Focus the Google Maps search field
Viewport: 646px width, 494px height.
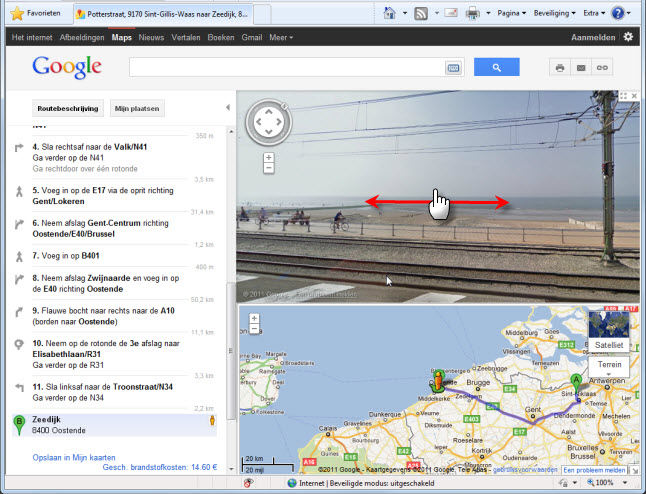pos(287,67)
